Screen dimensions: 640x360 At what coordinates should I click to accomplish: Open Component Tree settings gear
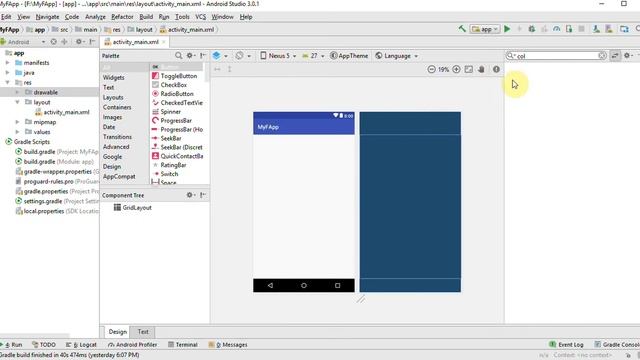tap(190, 195)
